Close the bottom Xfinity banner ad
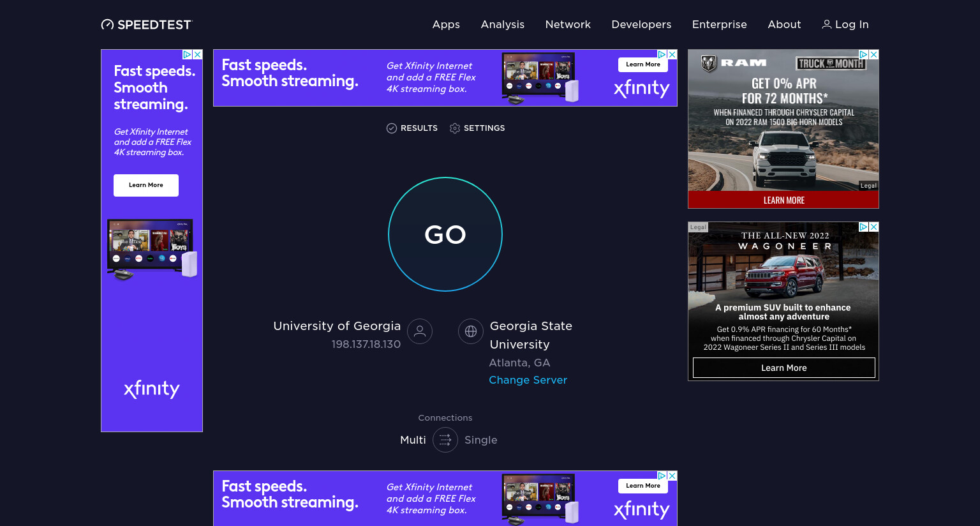Image resolution: width=980 pixels, height=526 pixels. [x=672, y=476]
